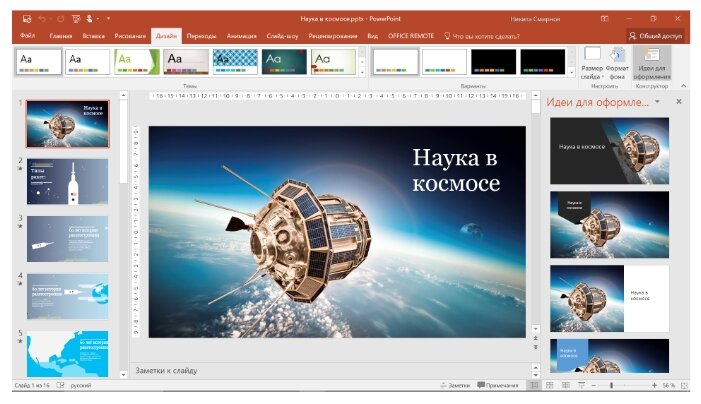Click previous slide double-arrow on editor scrollbar
Viewport: 701px width, 404px height.
[x=536, y=338]
